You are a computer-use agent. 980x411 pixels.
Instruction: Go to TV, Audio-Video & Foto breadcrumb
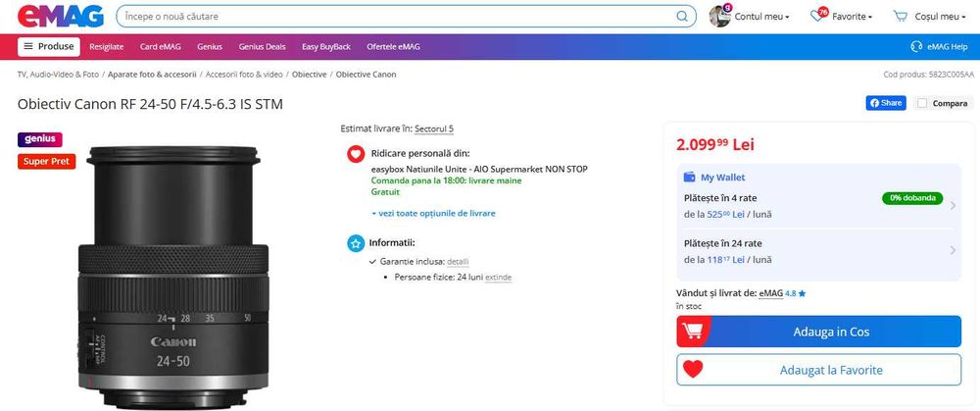point(58,75)
